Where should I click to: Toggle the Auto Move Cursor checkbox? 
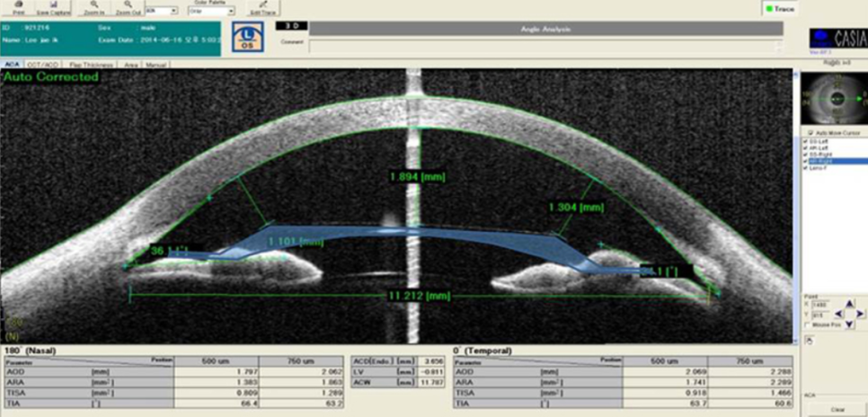point(810,132)
